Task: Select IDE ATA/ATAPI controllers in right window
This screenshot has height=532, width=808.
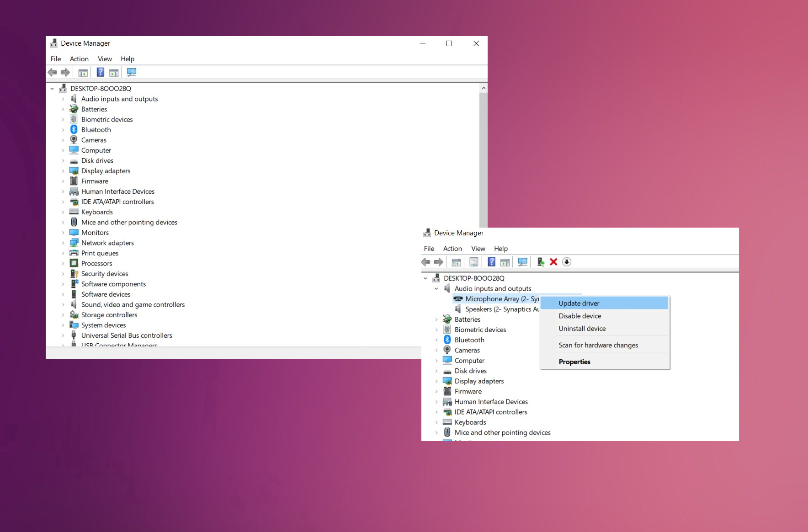Action: click(x=491, y=412)
